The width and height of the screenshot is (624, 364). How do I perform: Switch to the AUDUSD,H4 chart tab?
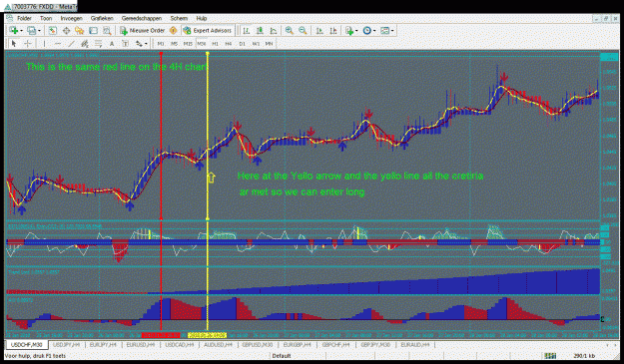click(218, 345)
